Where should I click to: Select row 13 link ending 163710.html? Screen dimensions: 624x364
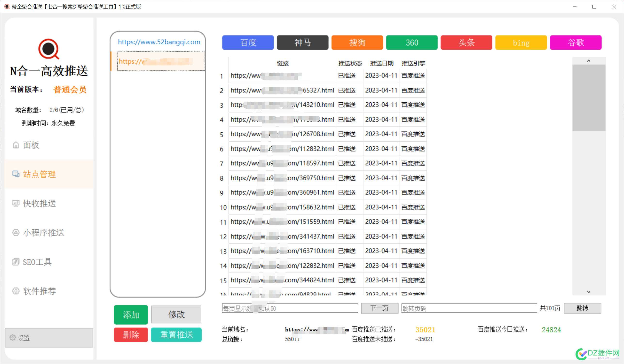tap(282, 251)
